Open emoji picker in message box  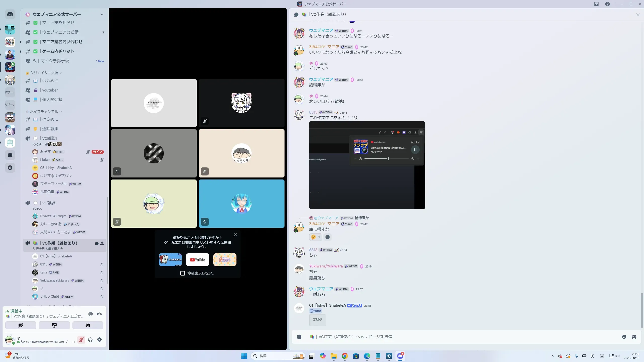click(624, 337)
